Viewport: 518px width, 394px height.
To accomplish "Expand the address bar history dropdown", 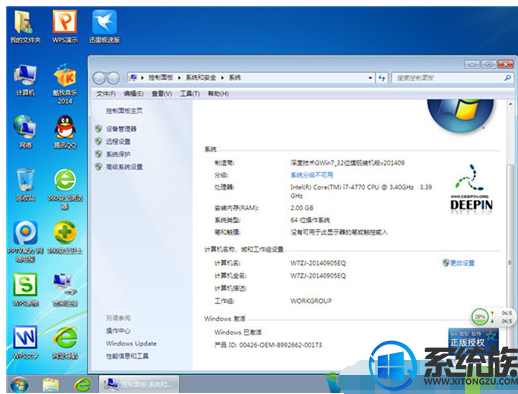I will click(x=370, y=78).
